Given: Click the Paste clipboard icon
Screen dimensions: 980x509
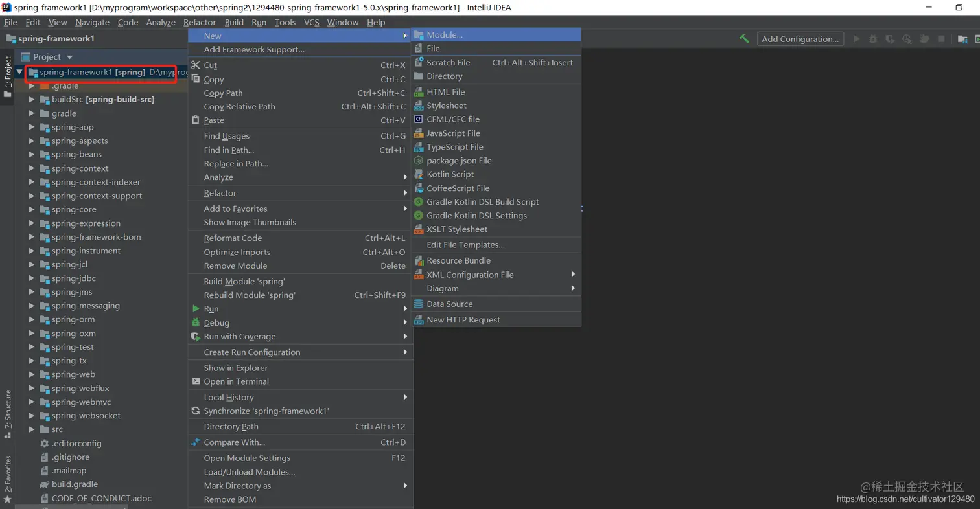Looking at the screenshot, I should tap(196, 120).
